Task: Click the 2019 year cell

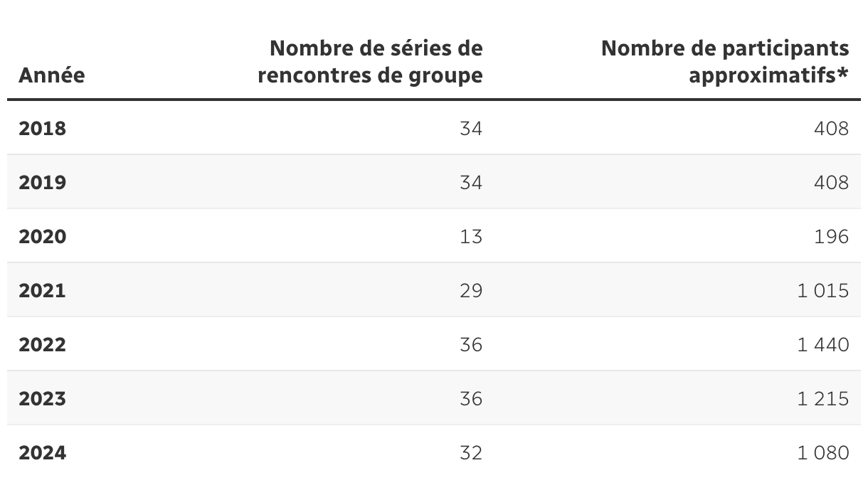Action: [x=42, y=183]
